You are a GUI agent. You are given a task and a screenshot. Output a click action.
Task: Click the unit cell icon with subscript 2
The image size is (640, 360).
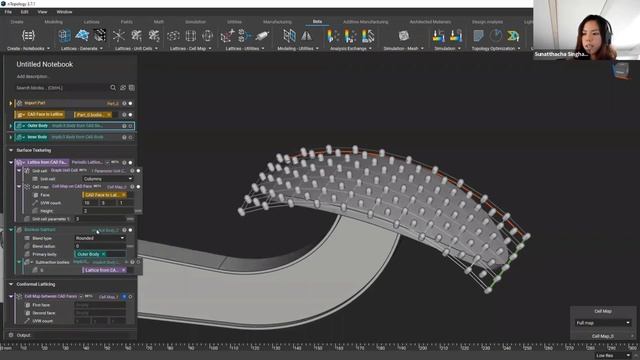click(154, 36)
